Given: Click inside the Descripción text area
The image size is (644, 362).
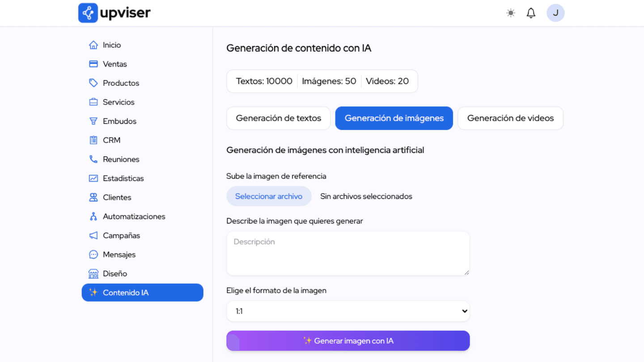Looking at the screenshot, I should (348, 253).
